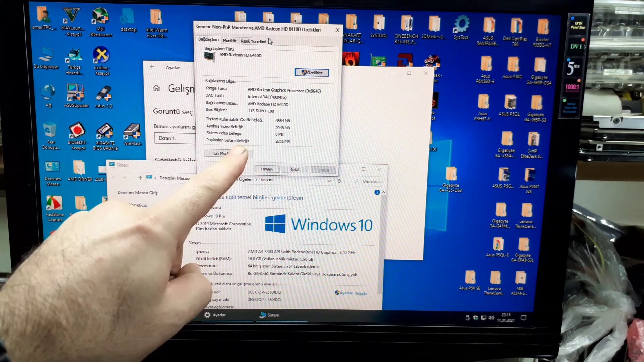Click help question mark in Sistem window

point(377,192)
